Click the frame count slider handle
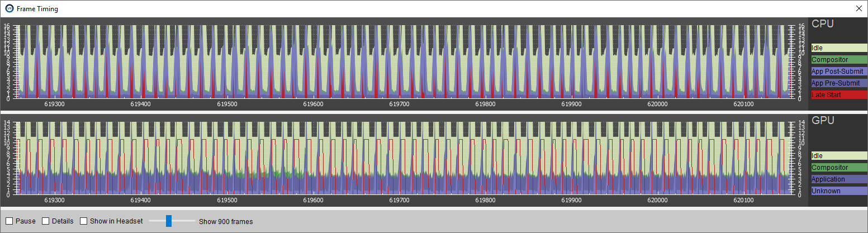 (169, 221)
